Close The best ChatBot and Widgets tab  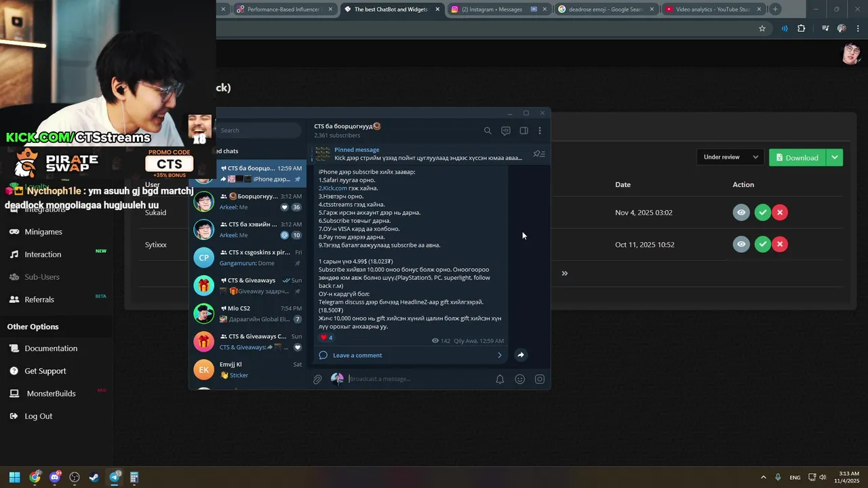tap(437, 9)
